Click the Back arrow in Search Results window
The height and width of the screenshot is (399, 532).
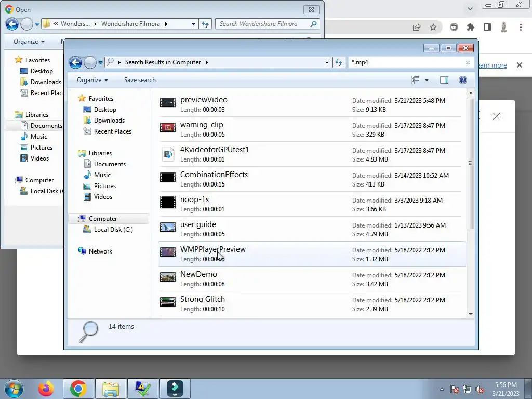[x=75, y=62]
